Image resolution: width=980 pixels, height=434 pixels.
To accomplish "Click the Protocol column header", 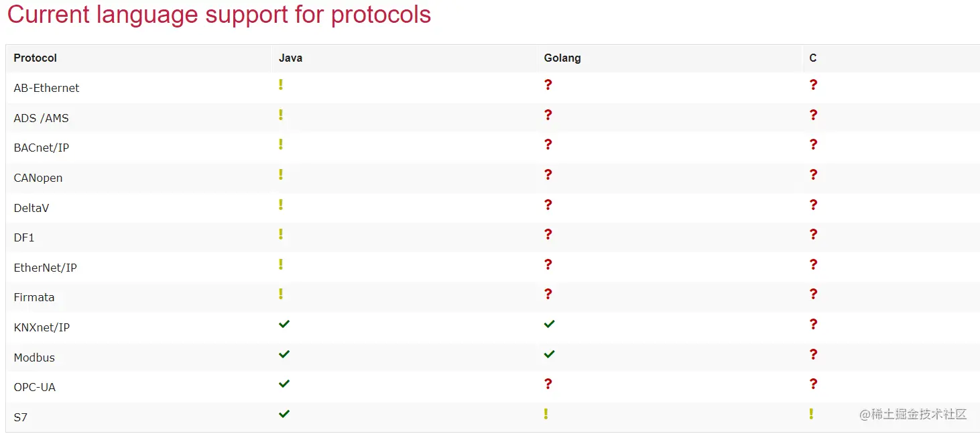I will (36, 58).
